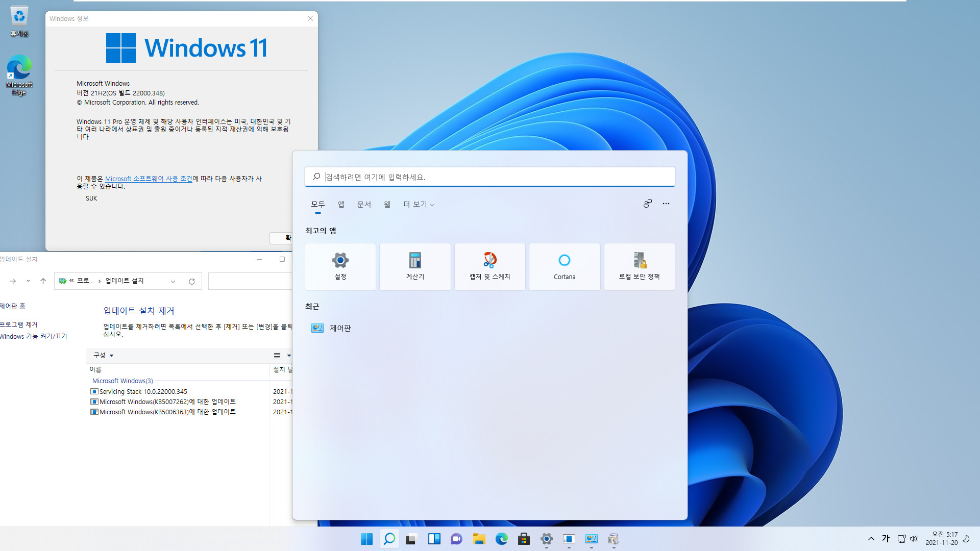980x551 pixels.
Task: Open the clock and date in taskbar
Action: (x=942, y=539)
